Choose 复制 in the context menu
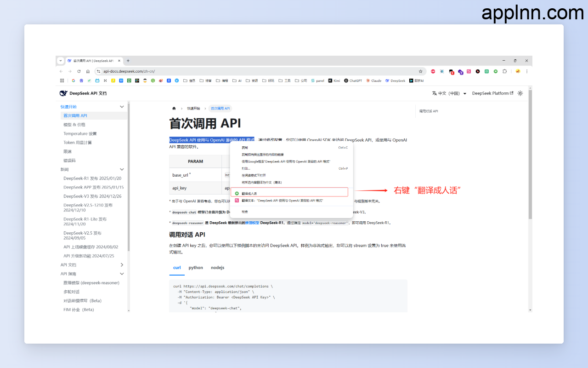 pos(291,148)
